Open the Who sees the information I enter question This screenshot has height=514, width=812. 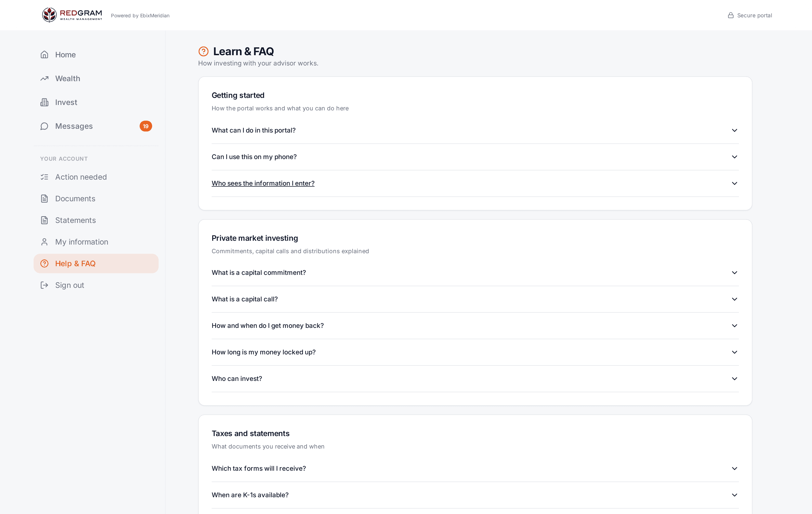(475, 183)
